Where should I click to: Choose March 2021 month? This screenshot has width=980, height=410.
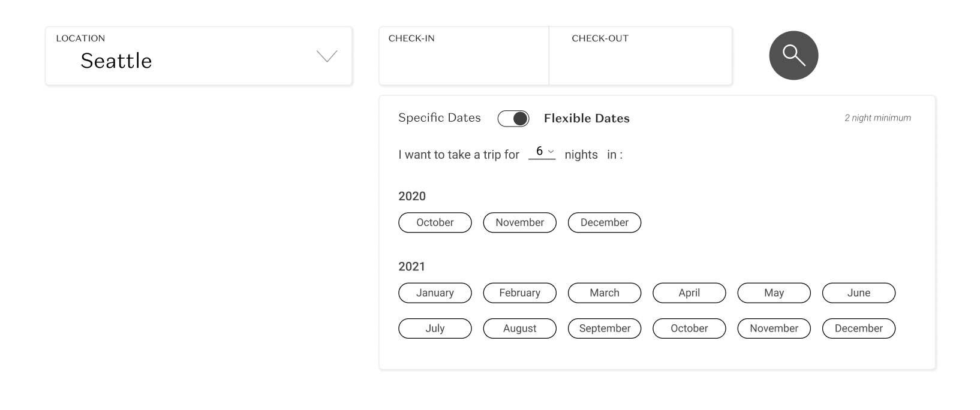(604, 293)
